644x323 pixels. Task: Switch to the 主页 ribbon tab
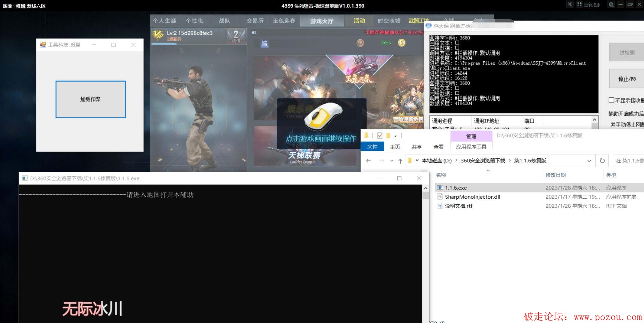(395, 147)
